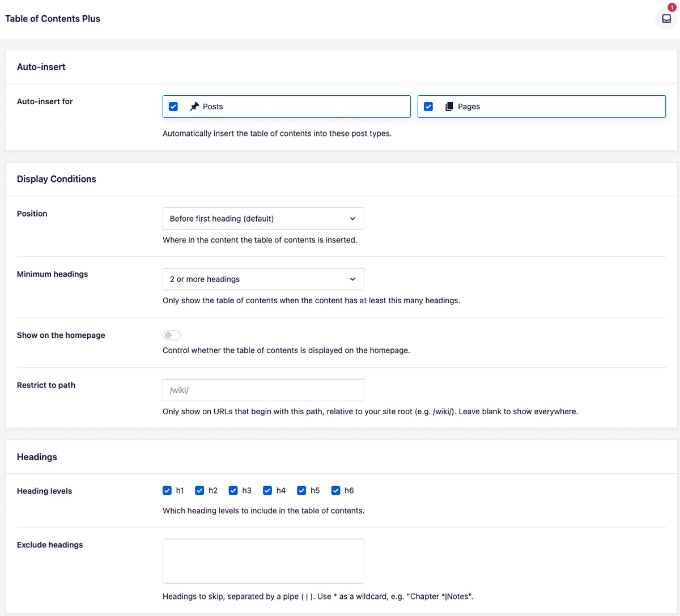
Task: Uncheck the Posts auto-insert checkbox
Action: coord(173,107)
